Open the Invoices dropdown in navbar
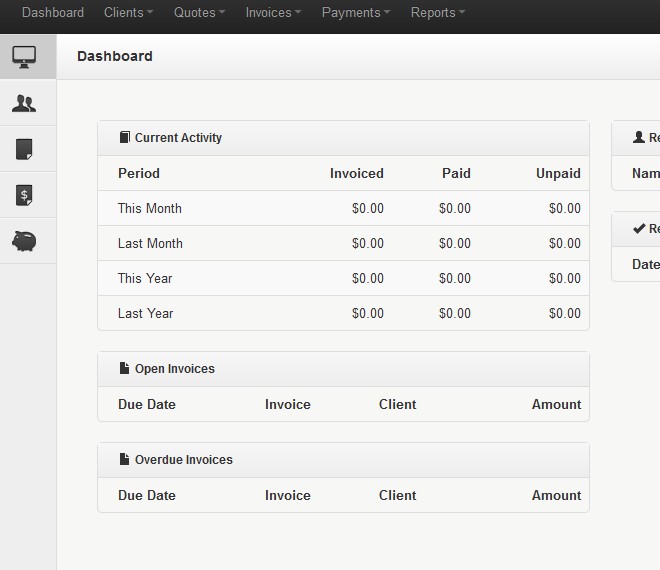The image size is (660, 570). [273, 13]
